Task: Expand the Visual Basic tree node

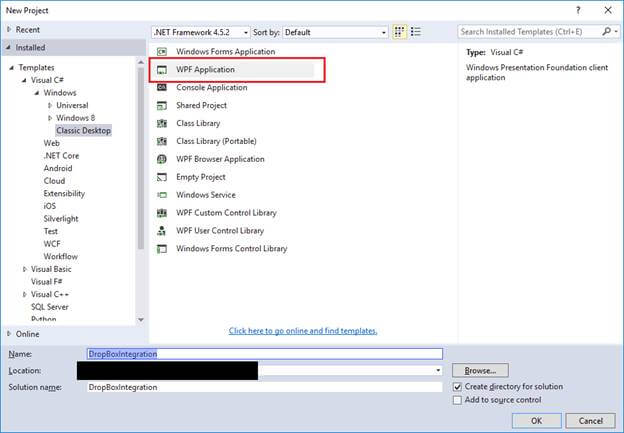Action: (x=25, y=269)
